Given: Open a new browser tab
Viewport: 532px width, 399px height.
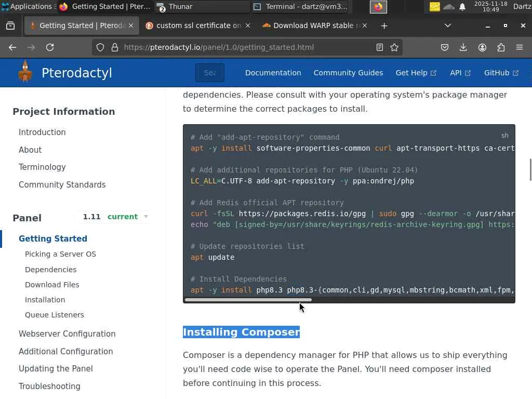Looking at the screenshot, I should (384, 26).
